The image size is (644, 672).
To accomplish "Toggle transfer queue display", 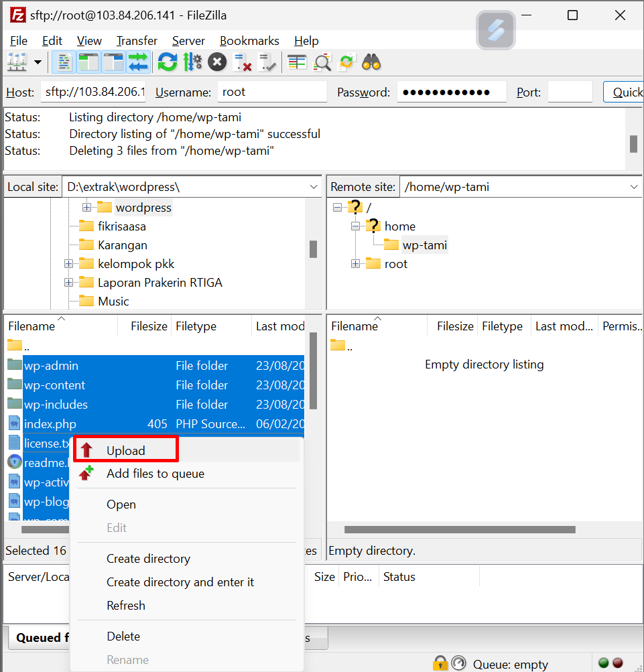I will click(x=138, y=62).
